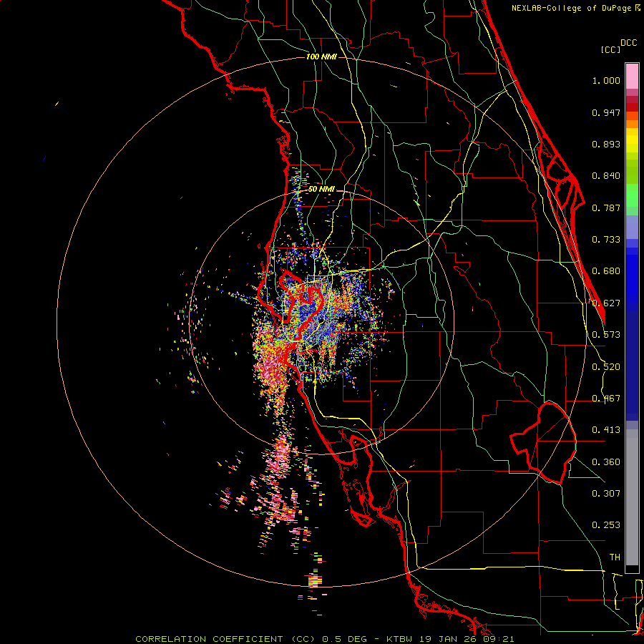Image resolution: width=644 pixels, height=644 pixels.
Task: Pick the bright green segment of the color bar
Action: pos(632,195)
